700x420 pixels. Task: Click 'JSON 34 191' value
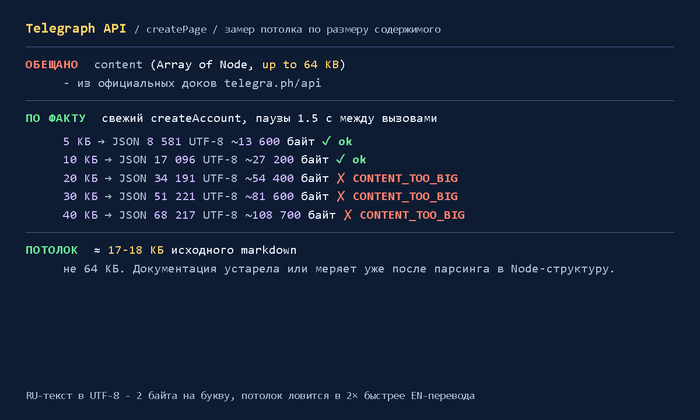[157, 178]
